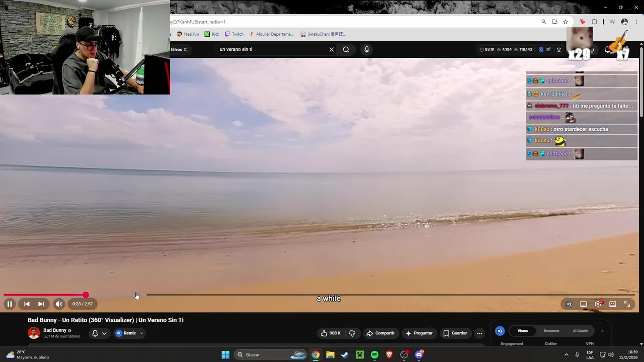The width and height of the screenshot is (644, 362).
Task: Toggle subtitles on the player
Action: click(x=584, y=304)
